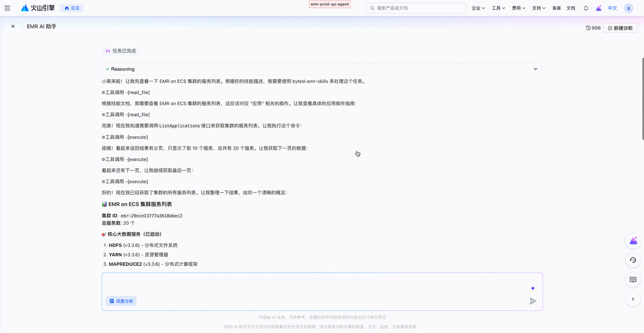Focus the 搜索产品或文档 search box
This screenshot has height=333, width=644.
click(x=416, y=8)
